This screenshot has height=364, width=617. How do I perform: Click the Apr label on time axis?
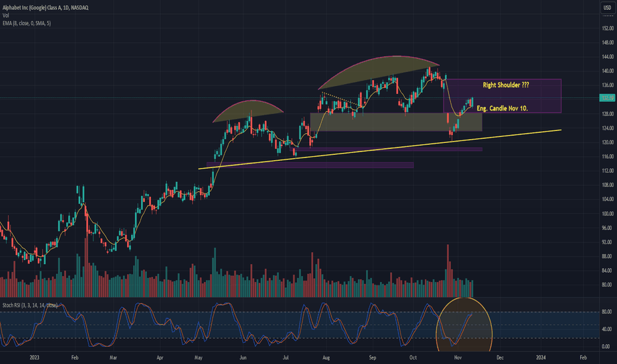160,357
